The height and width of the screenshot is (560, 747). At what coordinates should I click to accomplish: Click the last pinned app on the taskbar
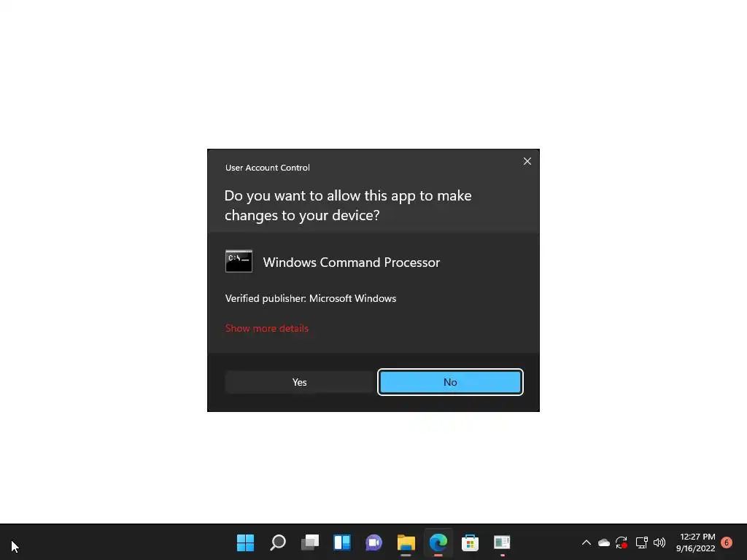click(502, 542)
